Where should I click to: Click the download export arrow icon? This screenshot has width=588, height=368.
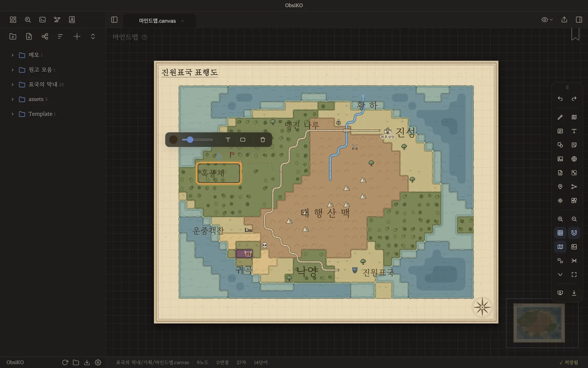[574, 293]
